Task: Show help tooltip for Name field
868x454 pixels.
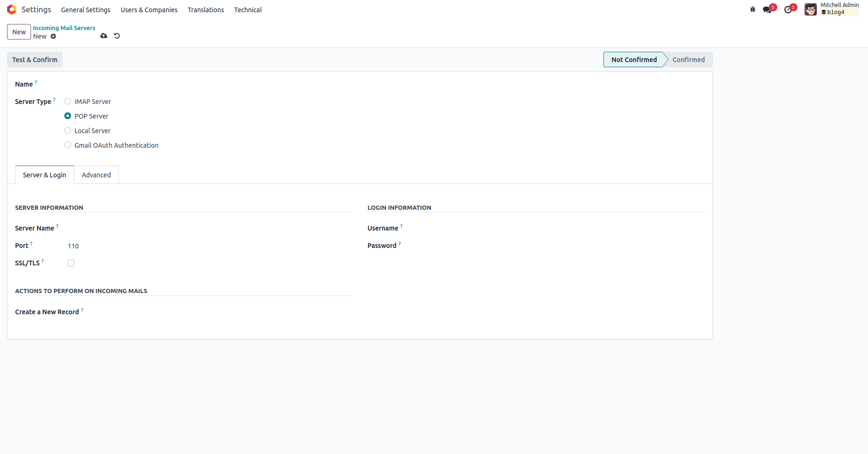Action: (x=36, y=82)
